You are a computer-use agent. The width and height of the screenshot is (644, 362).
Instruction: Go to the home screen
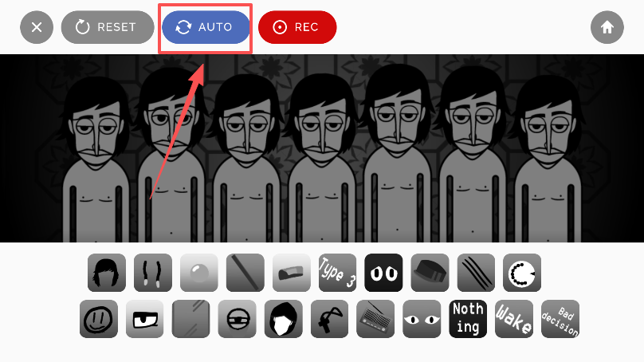(607, 27)
